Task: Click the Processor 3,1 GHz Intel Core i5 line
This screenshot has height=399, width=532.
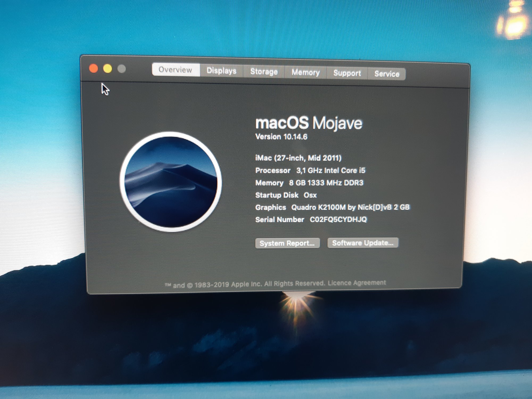Action: click(310, 171)
